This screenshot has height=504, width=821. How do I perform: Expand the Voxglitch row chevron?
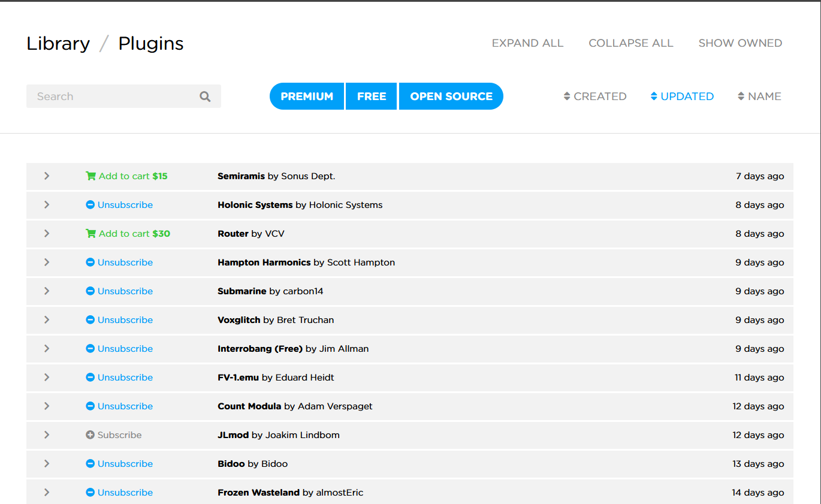47,320
